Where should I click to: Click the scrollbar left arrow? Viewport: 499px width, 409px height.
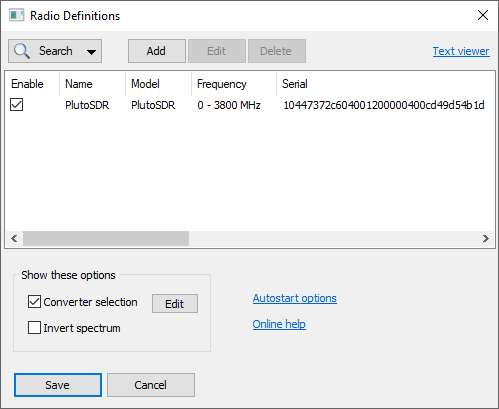pyautogui.click(x=14, y=239)
